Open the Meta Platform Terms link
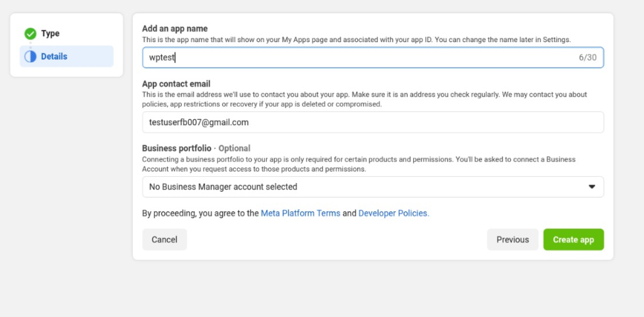Image resolution: width=644 pixels, height=317 pixels. [301, 213]
